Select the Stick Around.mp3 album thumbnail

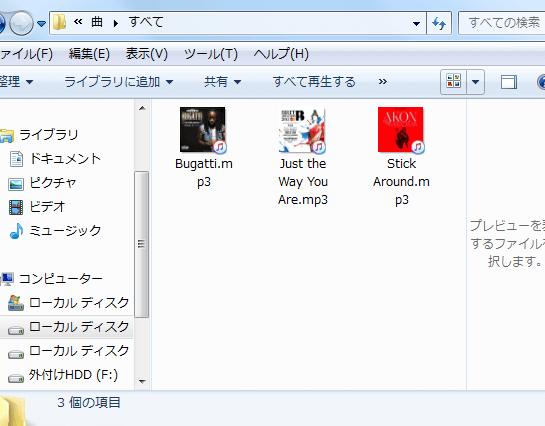[x=401, y=129]
